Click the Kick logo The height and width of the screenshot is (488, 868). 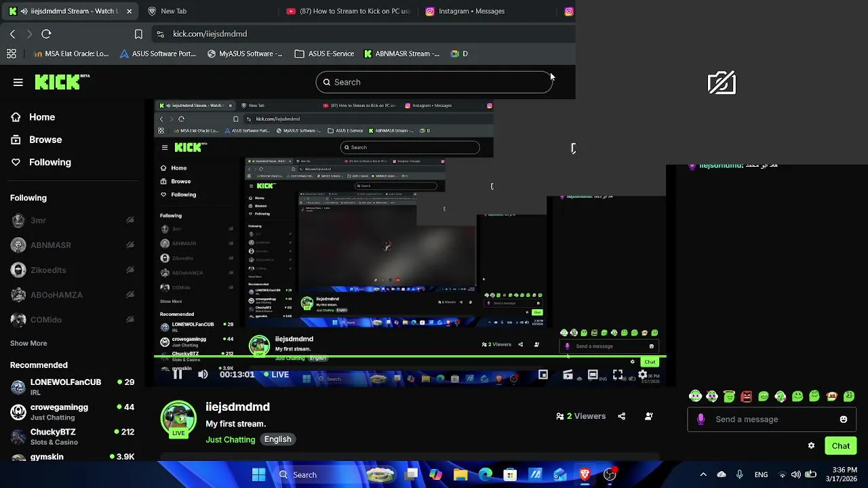(62, 81)
